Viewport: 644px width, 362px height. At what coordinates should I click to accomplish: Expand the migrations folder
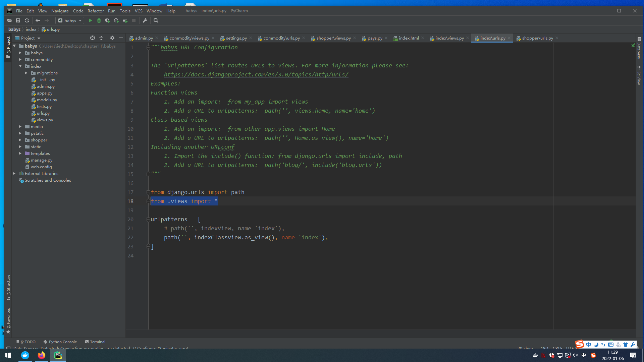[x=26, y=73]
